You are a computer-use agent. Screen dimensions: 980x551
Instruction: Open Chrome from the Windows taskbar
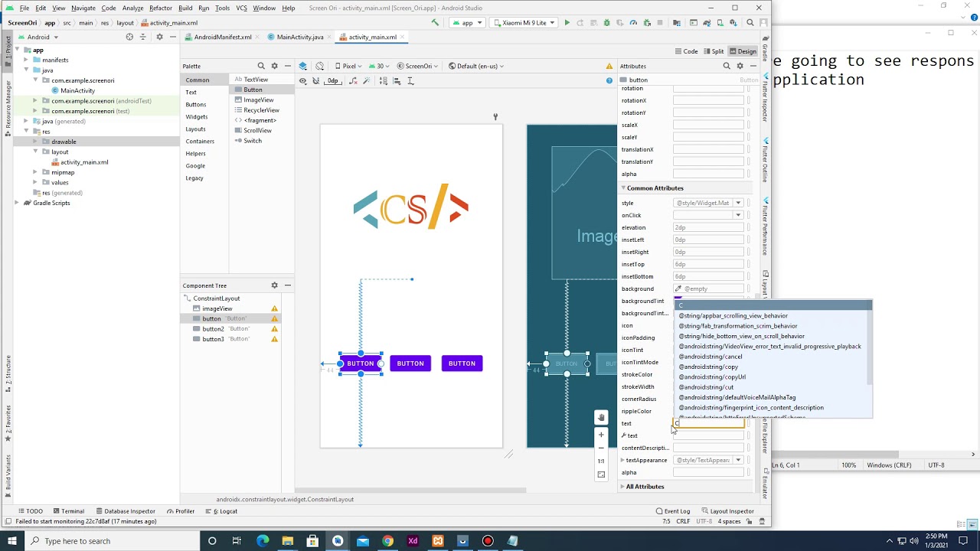tap(388, 541)
